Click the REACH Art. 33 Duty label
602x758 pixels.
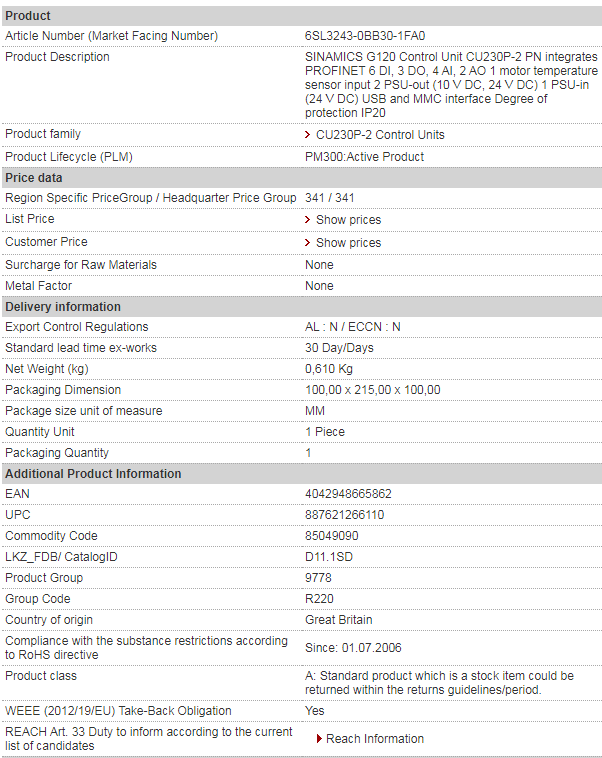(x=148, y=739)
